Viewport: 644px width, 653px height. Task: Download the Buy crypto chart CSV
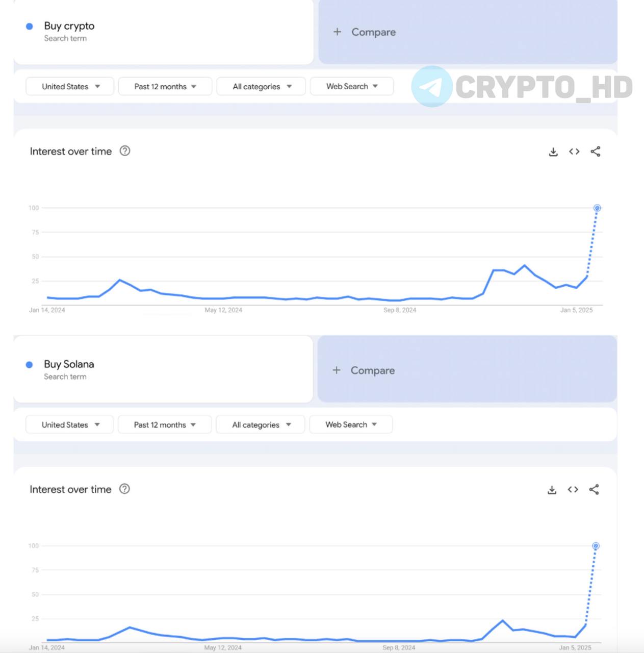(553, 152)
